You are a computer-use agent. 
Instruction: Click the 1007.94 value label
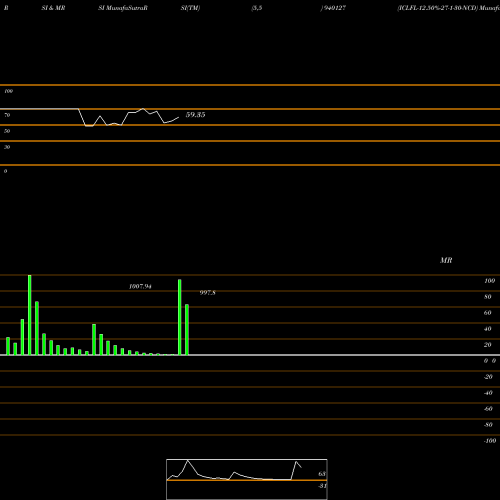click(140, 286)
